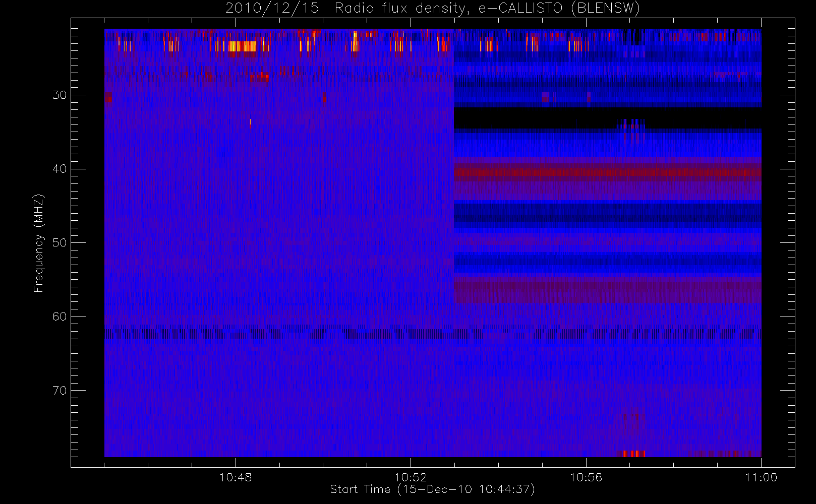Click the 50 frequency tick label

[x=60, y=243]
